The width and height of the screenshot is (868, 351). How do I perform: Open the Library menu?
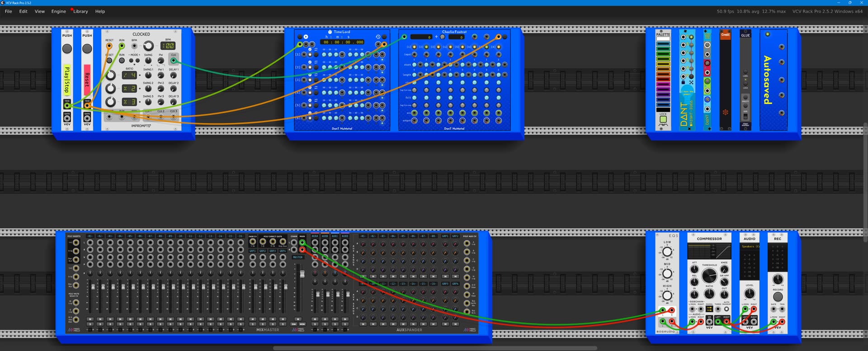(x=80, y=11)
